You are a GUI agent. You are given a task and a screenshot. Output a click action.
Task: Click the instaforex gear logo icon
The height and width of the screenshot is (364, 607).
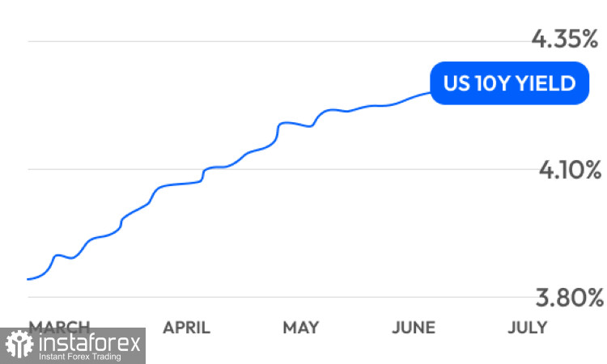tap(19, 345)
